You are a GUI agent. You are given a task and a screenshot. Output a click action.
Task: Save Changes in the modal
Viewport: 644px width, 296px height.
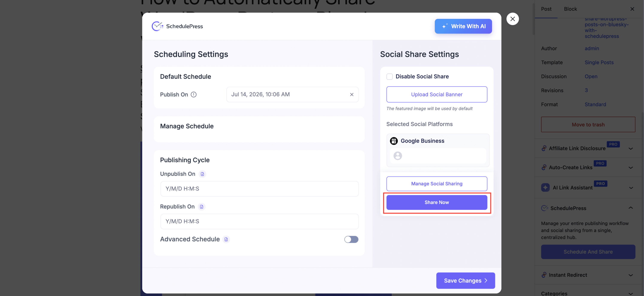pos(465,281)
